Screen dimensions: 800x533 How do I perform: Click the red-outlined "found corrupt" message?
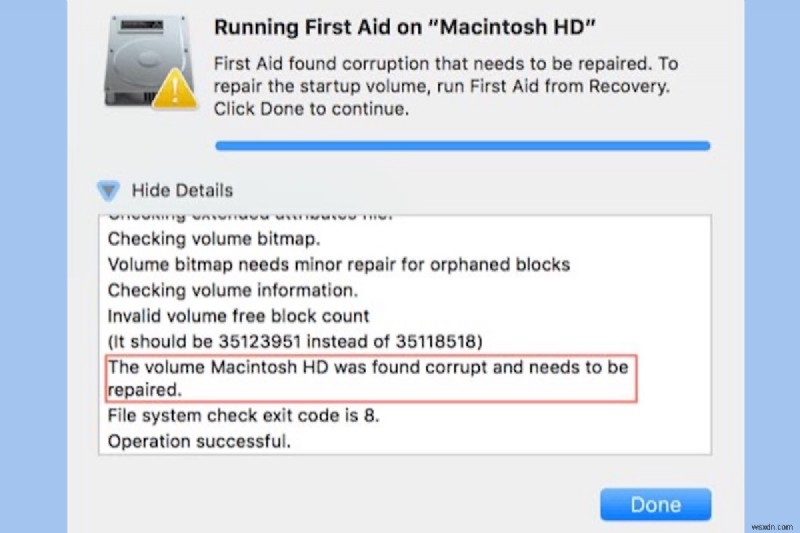[368, 379]
